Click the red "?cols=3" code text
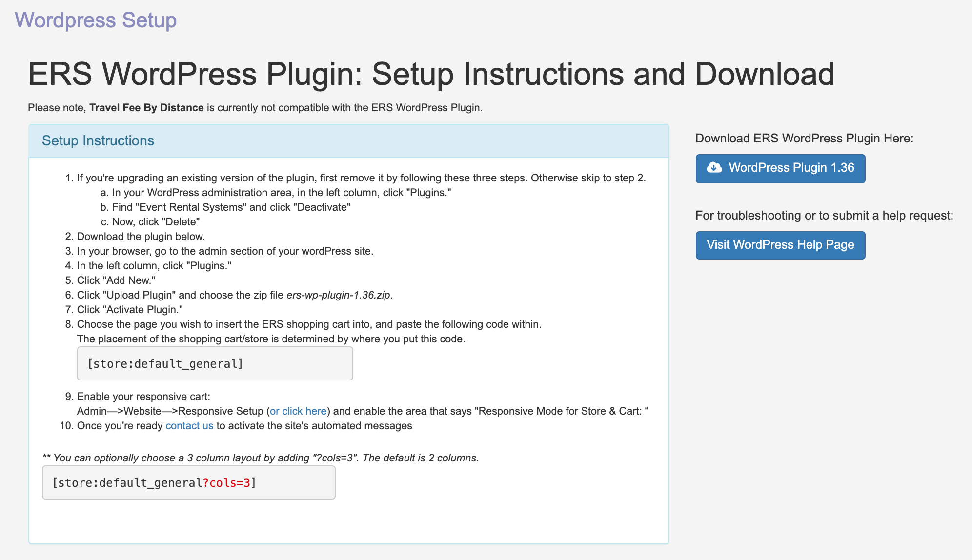This screenshot has height=560, width=972. [226, 483]
